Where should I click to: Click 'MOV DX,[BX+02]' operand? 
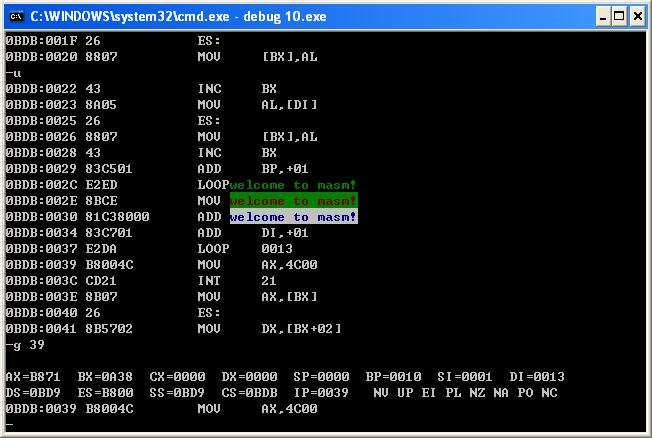(301, 329)
